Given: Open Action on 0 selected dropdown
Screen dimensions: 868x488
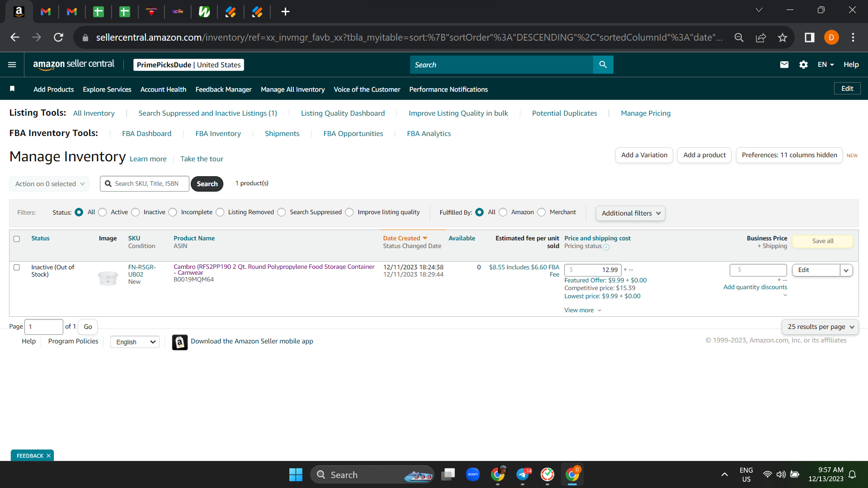Looking at the screenshot, I should [x=49, y=184].
